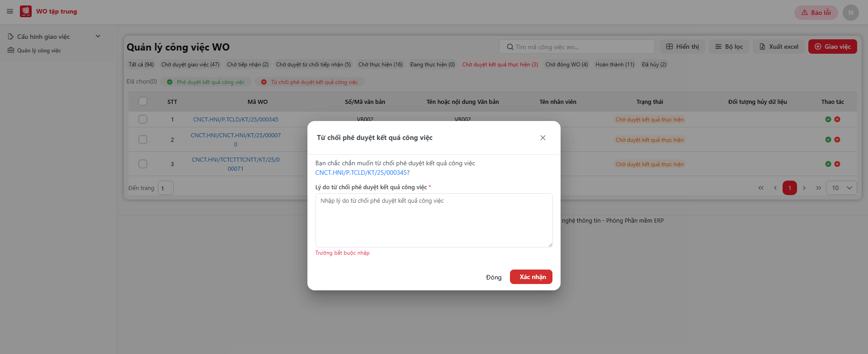Open Quản lý công việc sidebar item
This screenshot has height=354, width=868.
[x=34, y=51]
